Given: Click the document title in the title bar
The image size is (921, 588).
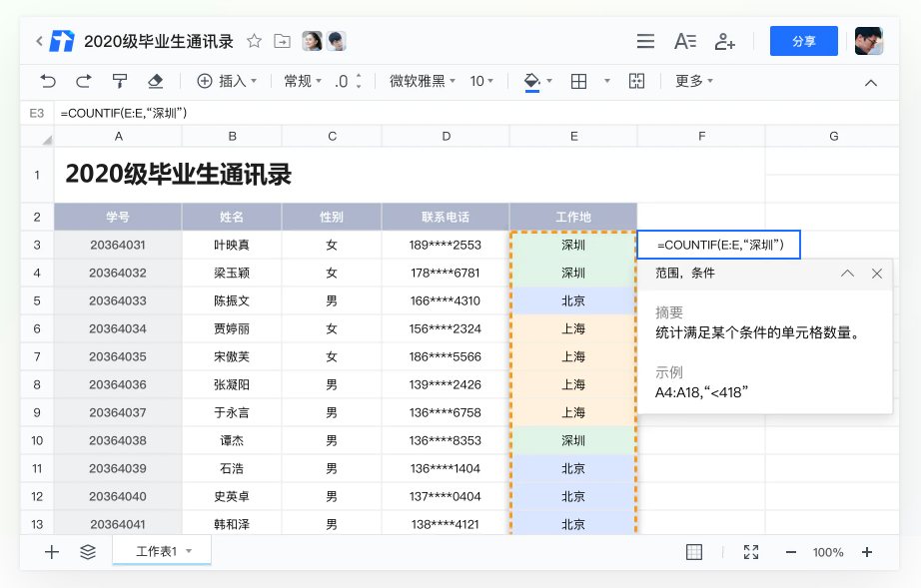Looking at the screenshot, I should 159,41.
